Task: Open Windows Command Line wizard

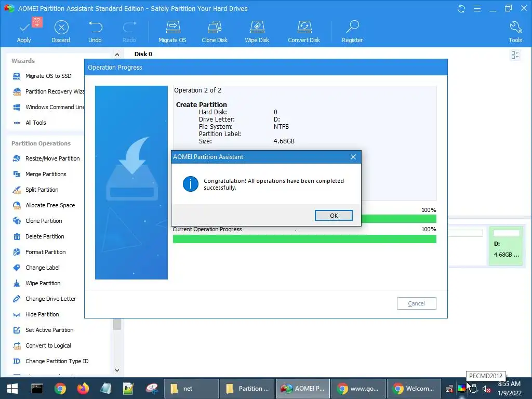Action: (x=48, y=107)
